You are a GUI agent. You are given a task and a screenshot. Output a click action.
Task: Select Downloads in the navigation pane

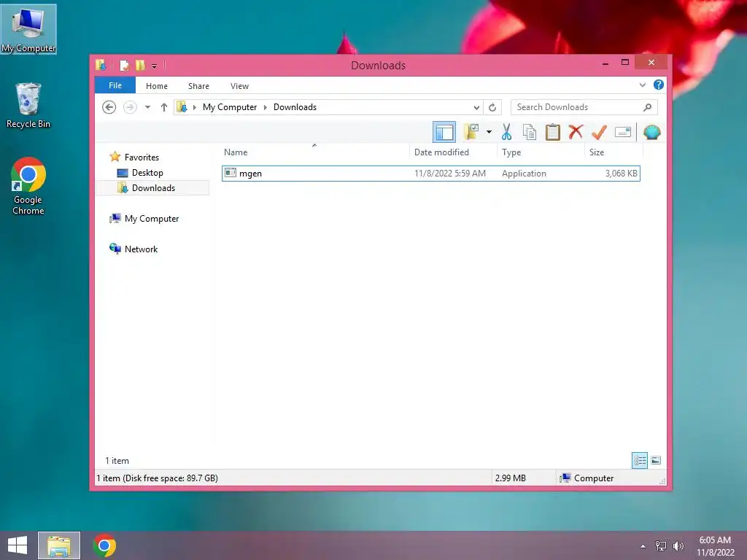[x=153, y=188]
